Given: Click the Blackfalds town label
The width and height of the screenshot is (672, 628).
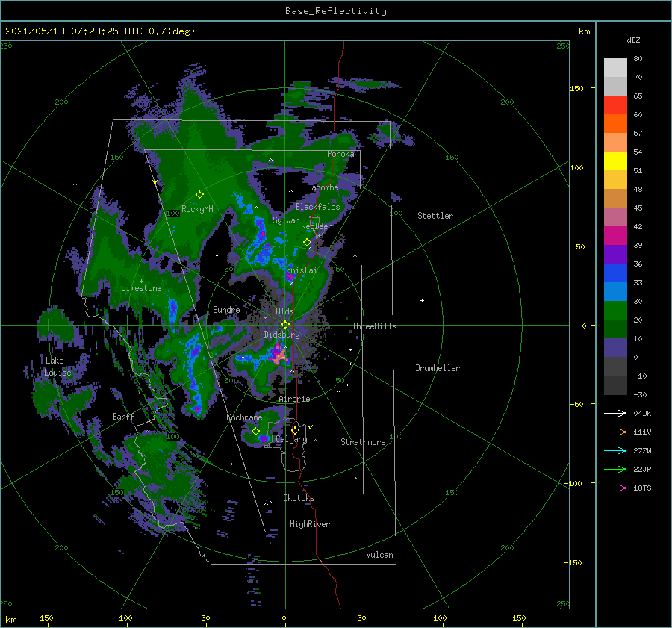Looking at the screenshot, I should pyautogui.click(x=317, y=207).
